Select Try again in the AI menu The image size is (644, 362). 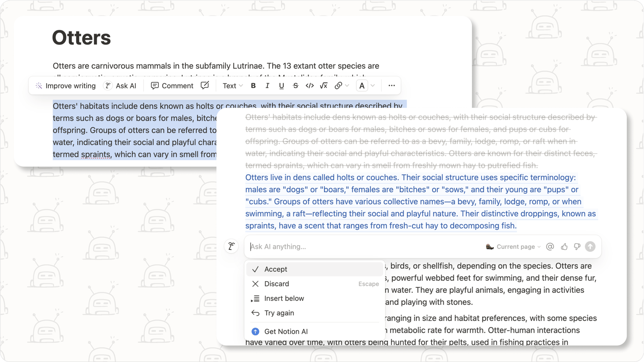click(x=279, y=313)
